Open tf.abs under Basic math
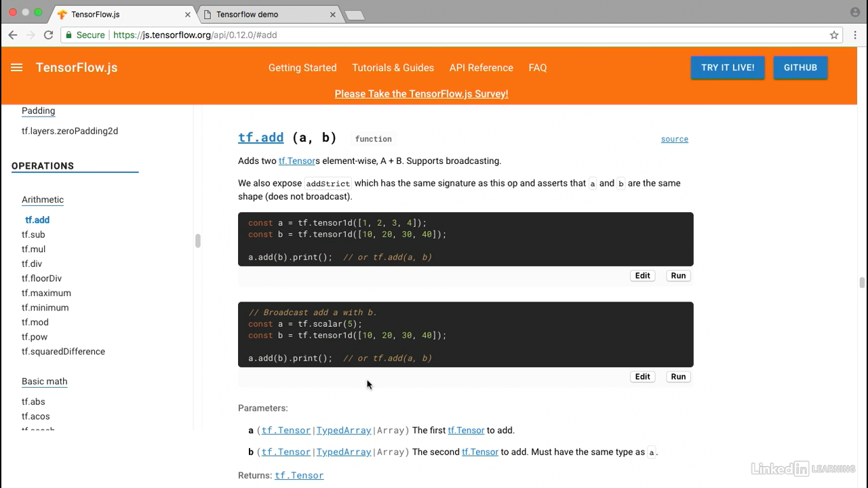Image resolution: width=868 pixels, height=488 pixels. [33, 401]
